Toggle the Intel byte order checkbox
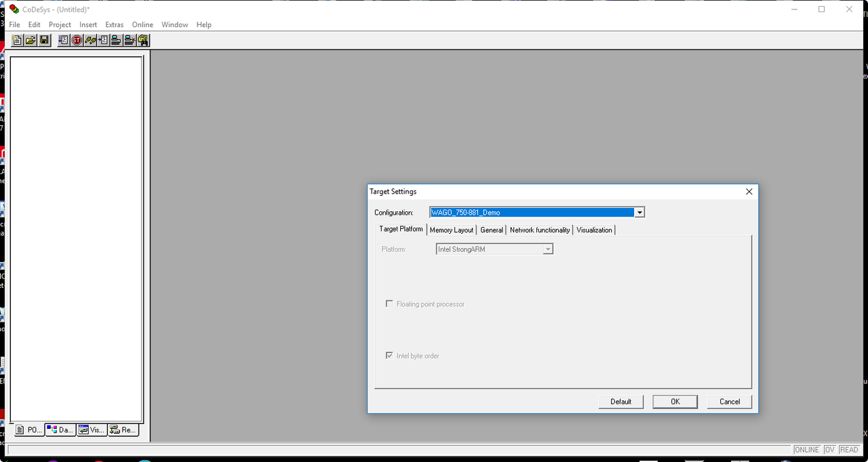 [x=389, y=355]
